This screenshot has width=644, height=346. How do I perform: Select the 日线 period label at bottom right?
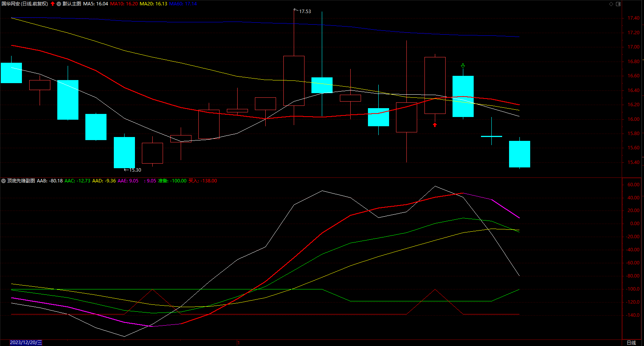tap(631, 343)
